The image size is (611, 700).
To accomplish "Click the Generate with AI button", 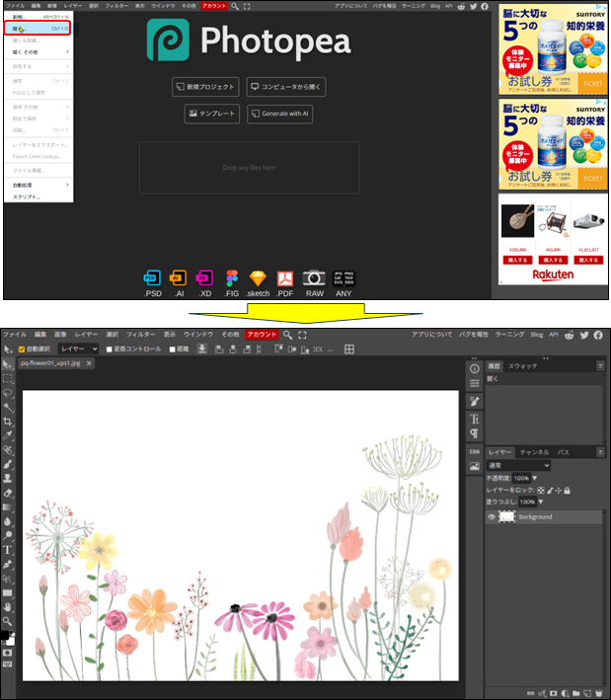I will [279, 114].
